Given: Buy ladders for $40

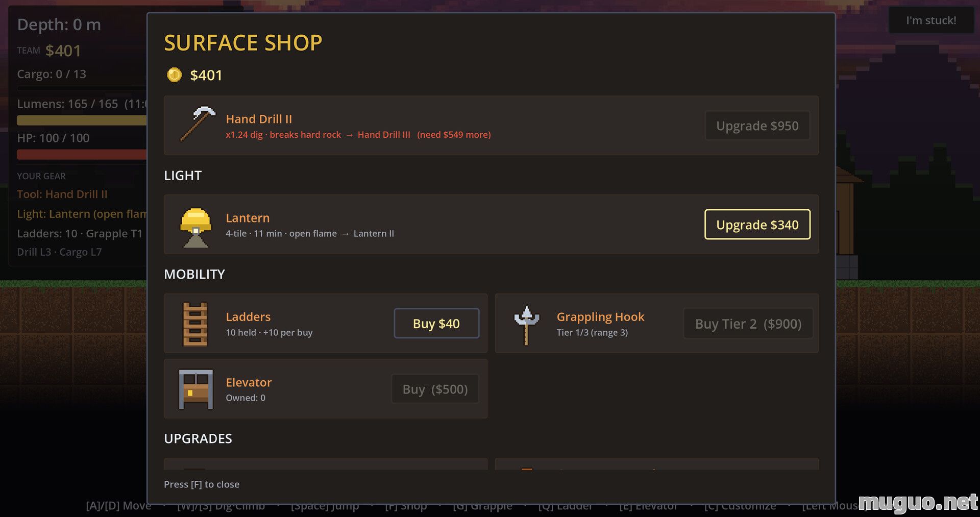Looking at the screenshot, I should [x=436, y=324].
